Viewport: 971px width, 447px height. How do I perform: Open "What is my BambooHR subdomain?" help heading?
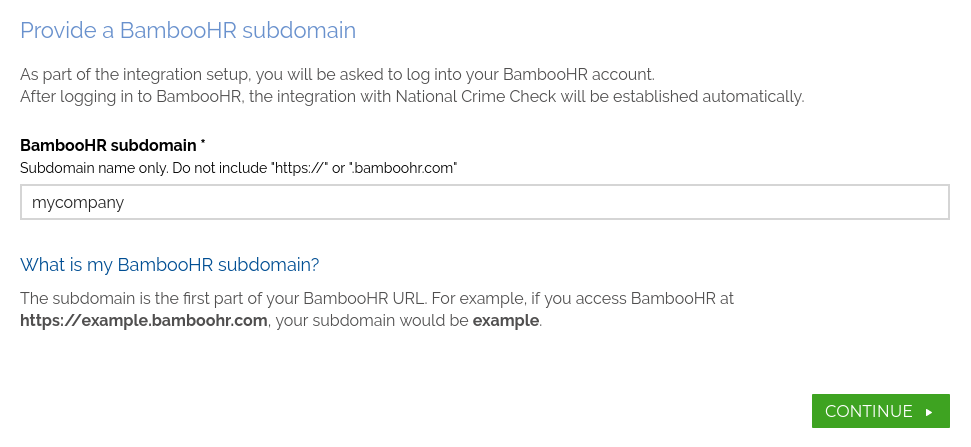(170, 265)
